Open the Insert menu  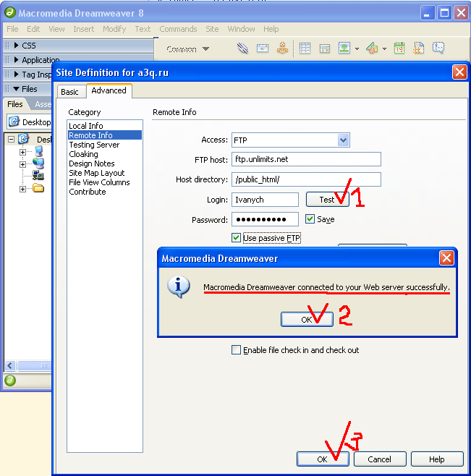83,29
